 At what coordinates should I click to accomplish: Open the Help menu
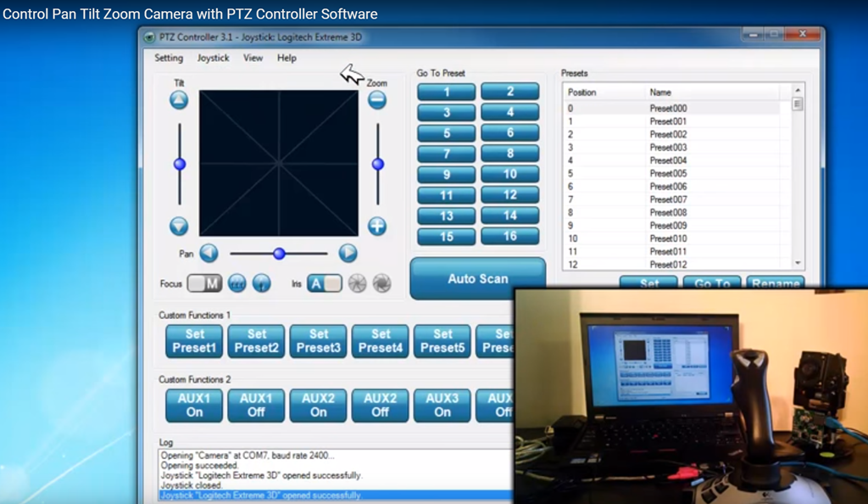[287, 58]
